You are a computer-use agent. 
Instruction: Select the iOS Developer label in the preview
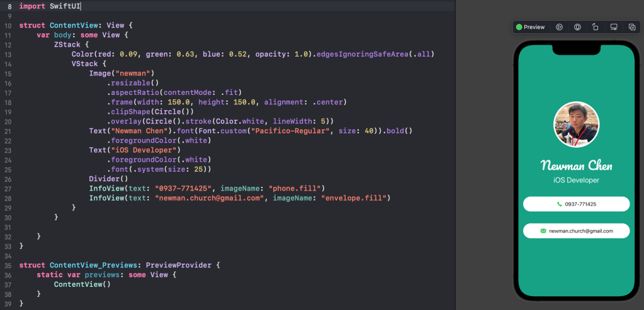pos(576,180)
